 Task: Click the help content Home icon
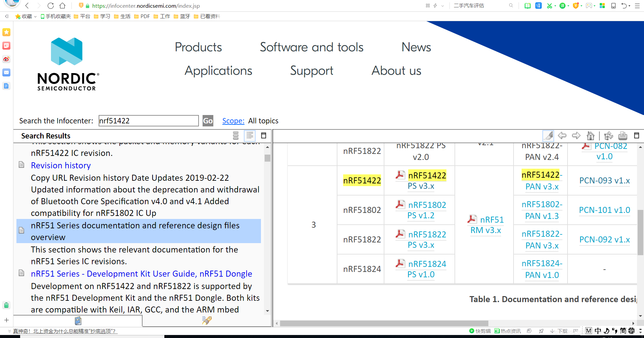pos(591,135)
